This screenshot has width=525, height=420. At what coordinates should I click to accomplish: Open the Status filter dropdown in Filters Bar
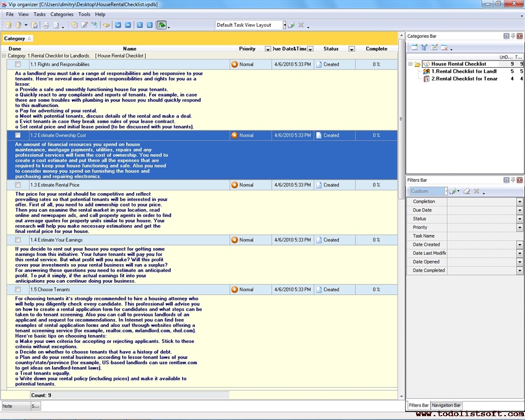pos(520,219)
